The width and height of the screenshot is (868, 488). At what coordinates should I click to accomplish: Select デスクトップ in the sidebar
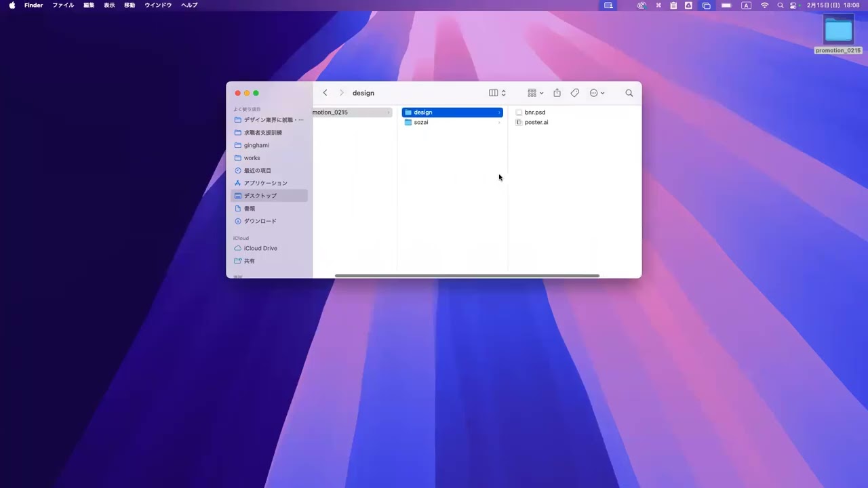pos(269,196)
